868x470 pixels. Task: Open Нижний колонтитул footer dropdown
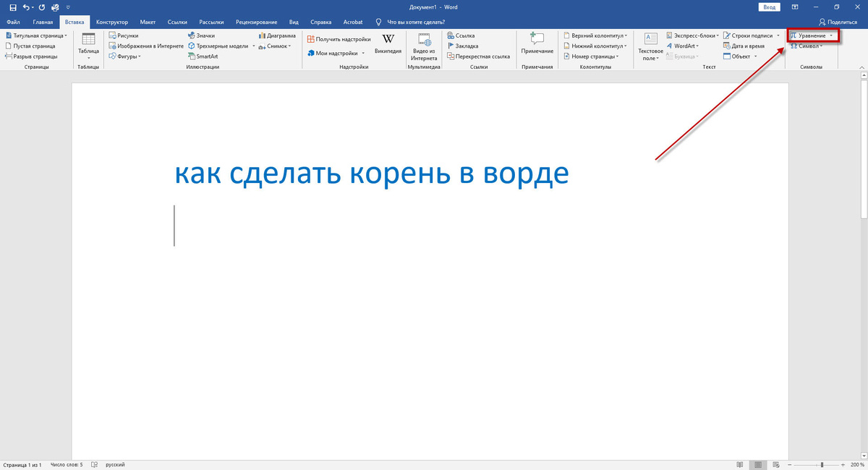595,46
